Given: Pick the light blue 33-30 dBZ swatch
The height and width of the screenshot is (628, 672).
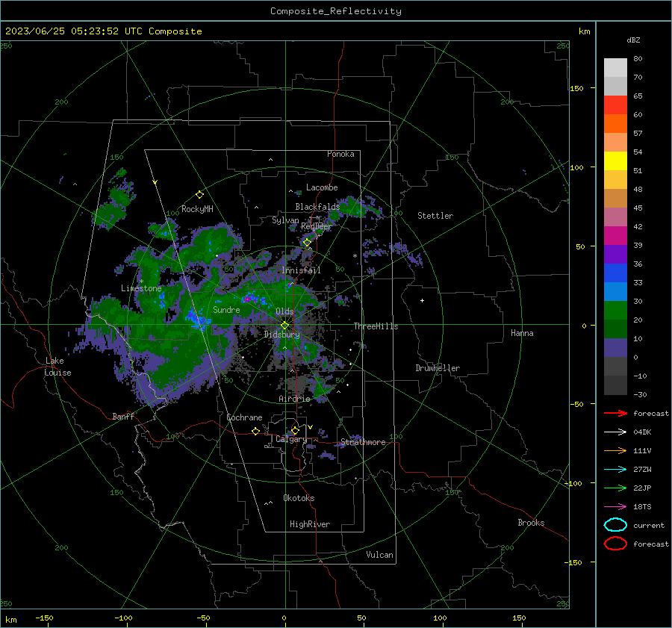Looking at the screenshot, I should point(615,291).
